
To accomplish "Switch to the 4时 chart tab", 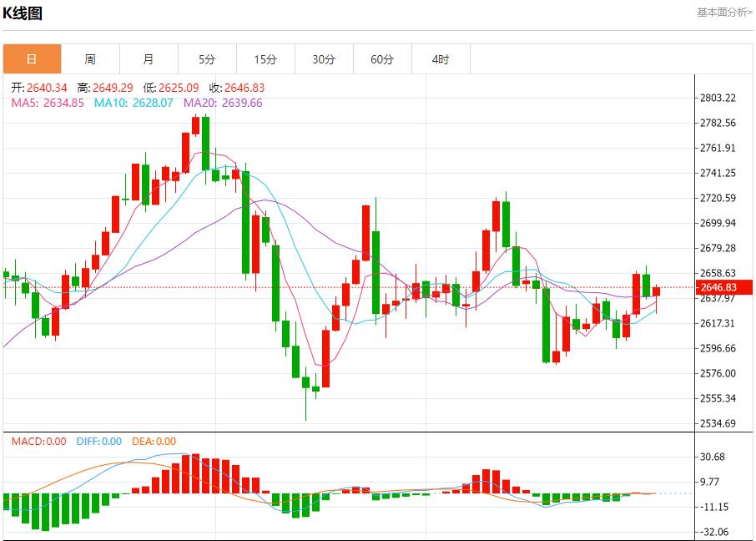I will [441, 59].
